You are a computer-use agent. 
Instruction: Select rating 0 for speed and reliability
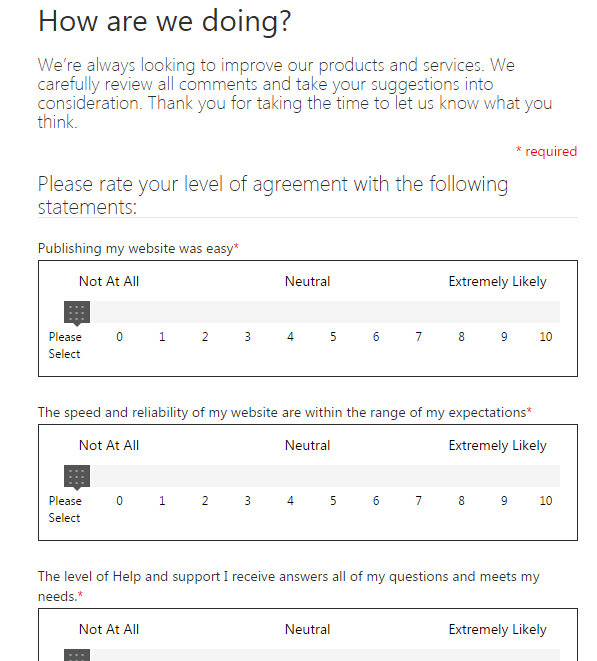coord(119,500)
